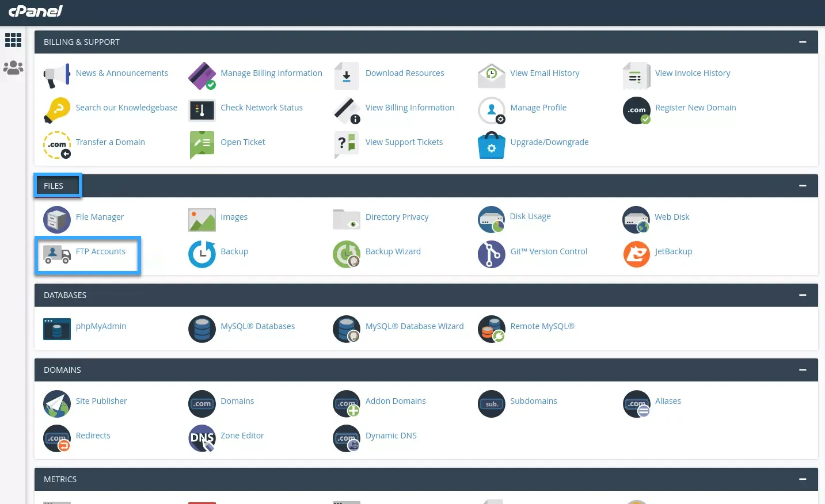Click the DATABASES section header text
The image size is (825, 504).
pos(65,295)
